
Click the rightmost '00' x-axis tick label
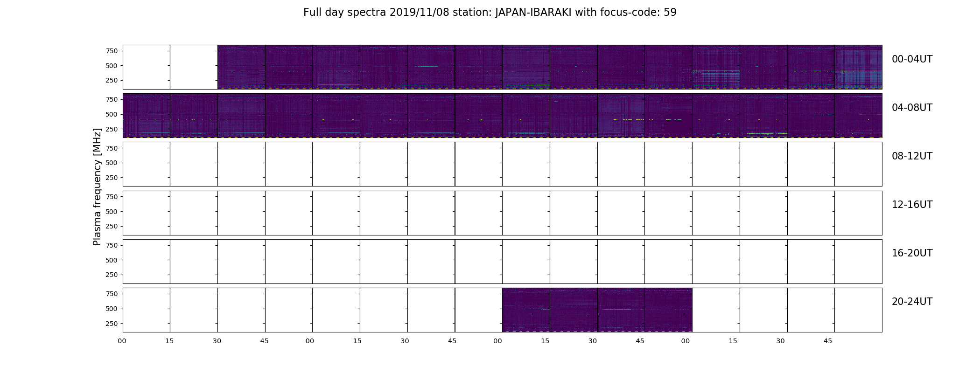(686, 341)
